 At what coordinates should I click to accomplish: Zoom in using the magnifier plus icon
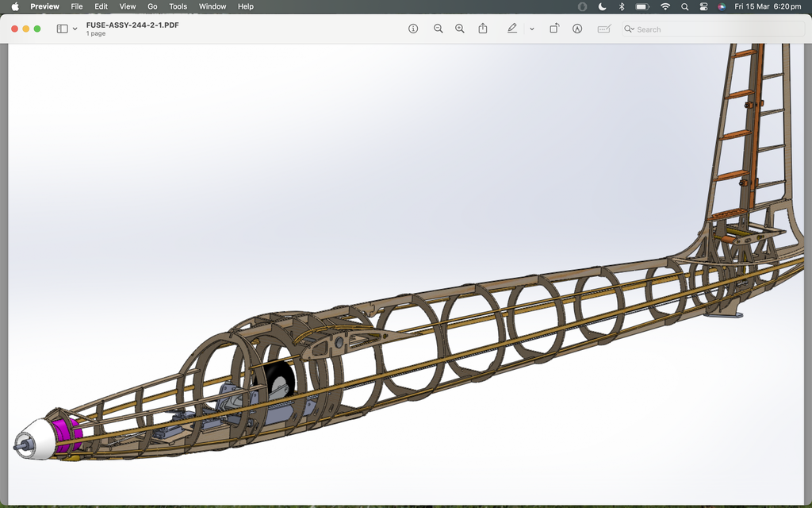coord(460,29)
